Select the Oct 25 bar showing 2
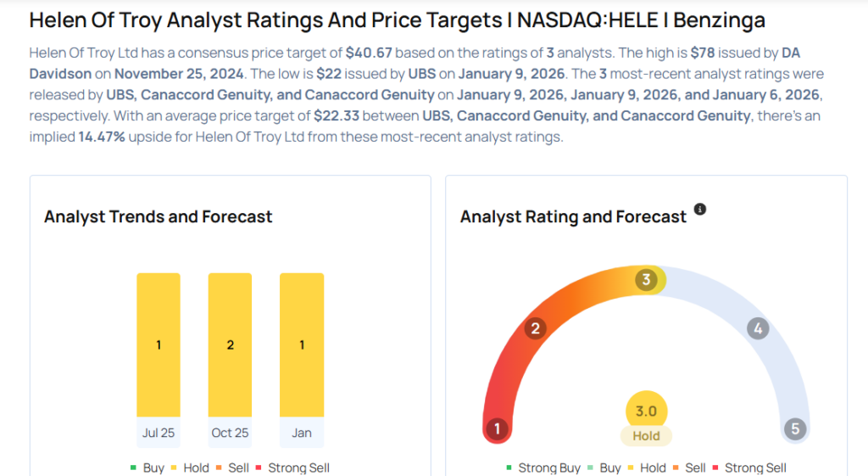868x476 pixels. [x=230, y=345]
